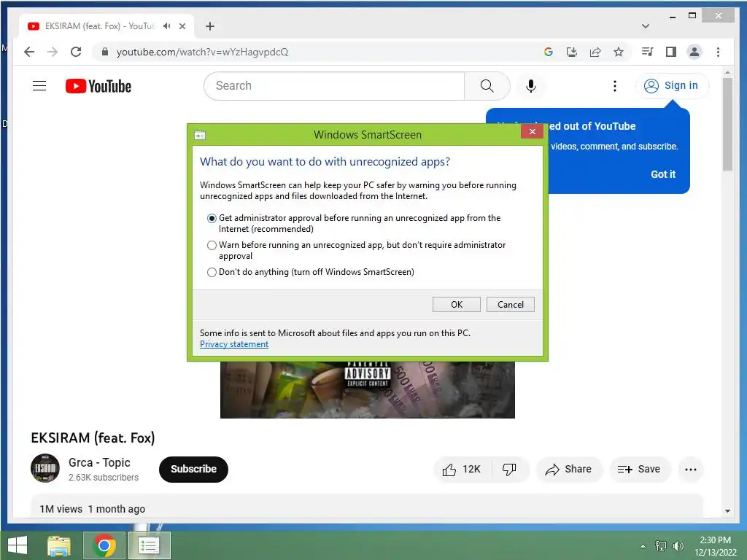Open Chrome side panel icon
Viewport: 747px width, 560px height.
(x=671, y=52)
